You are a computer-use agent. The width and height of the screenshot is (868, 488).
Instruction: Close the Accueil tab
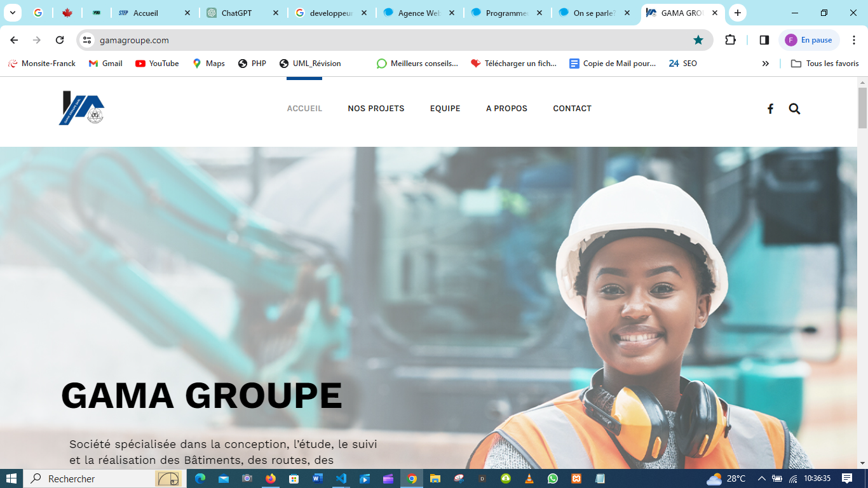click(x=187, y=13)
